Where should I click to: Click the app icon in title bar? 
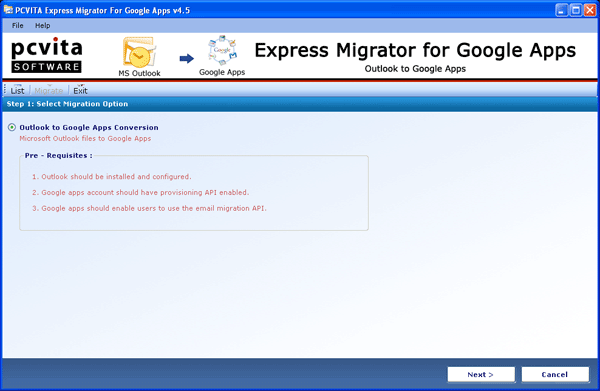coord(8,10)
